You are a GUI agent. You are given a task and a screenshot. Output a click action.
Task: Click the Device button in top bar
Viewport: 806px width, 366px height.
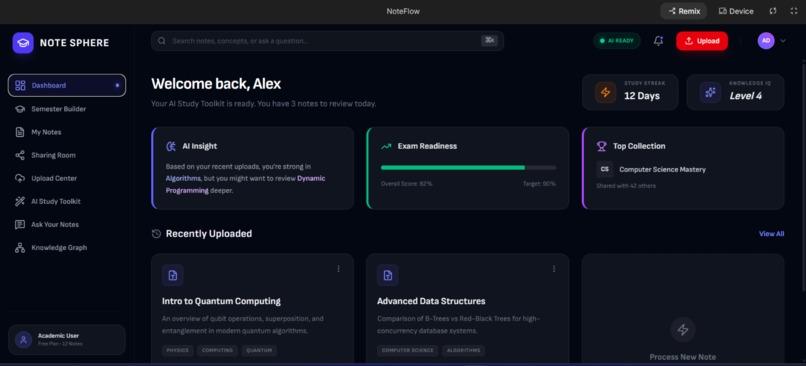pos(736,11)
